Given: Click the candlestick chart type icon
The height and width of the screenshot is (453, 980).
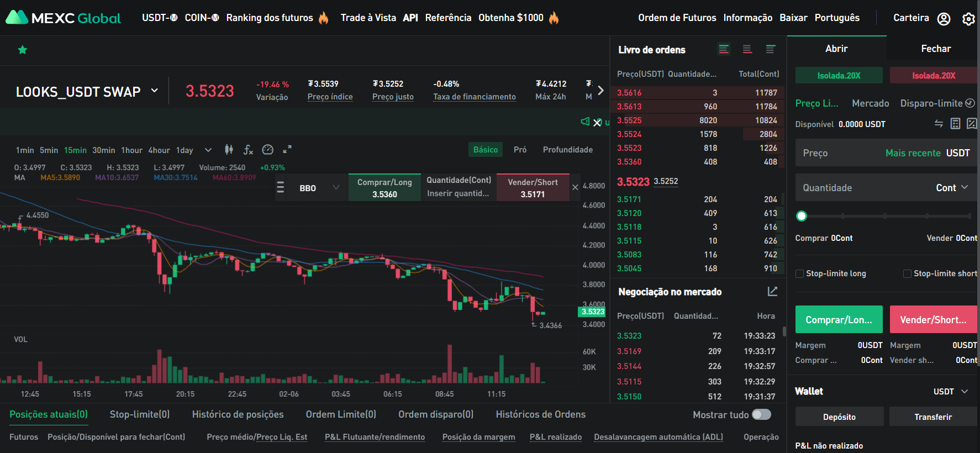Looking at the screenshot, I should pyautogui.click(x=229, y=149).
